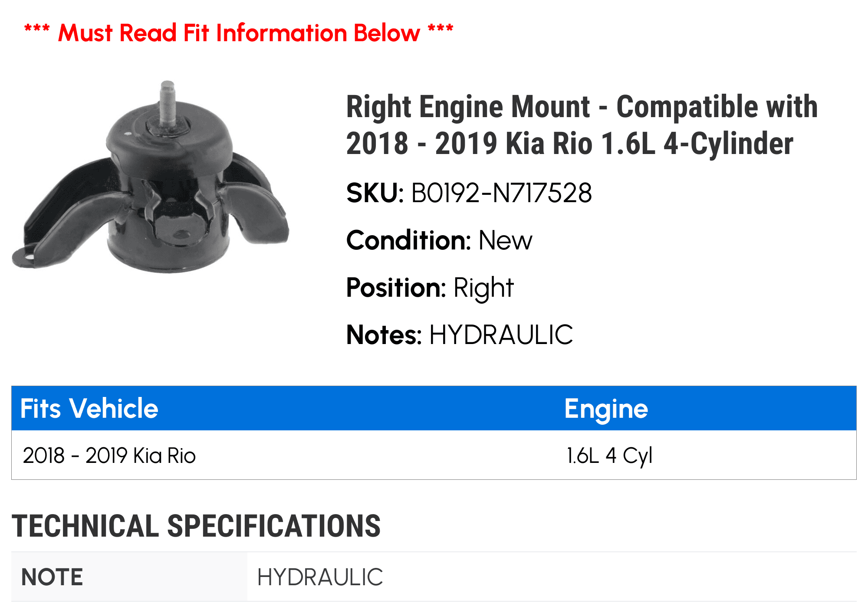
Task: Click the "Fits Vehicle" column header
Action: pos(89,408)
